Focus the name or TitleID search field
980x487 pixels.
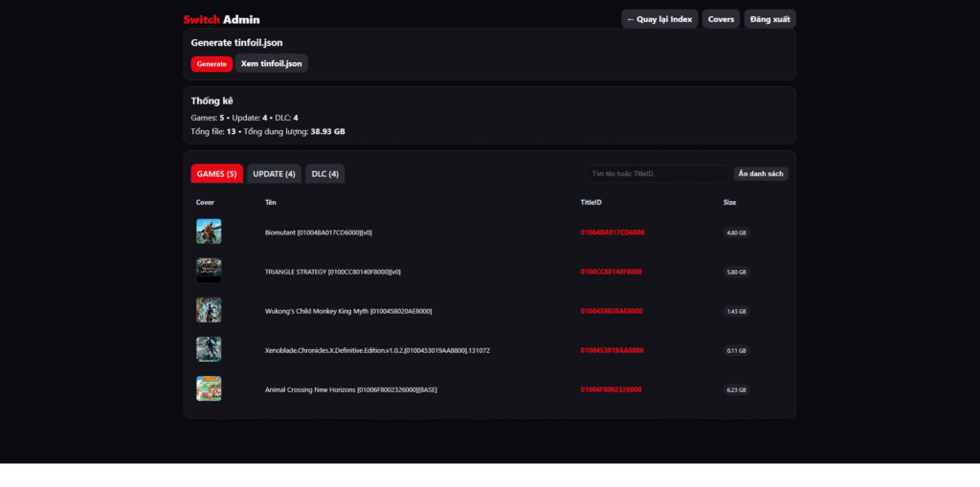[657, 174]
